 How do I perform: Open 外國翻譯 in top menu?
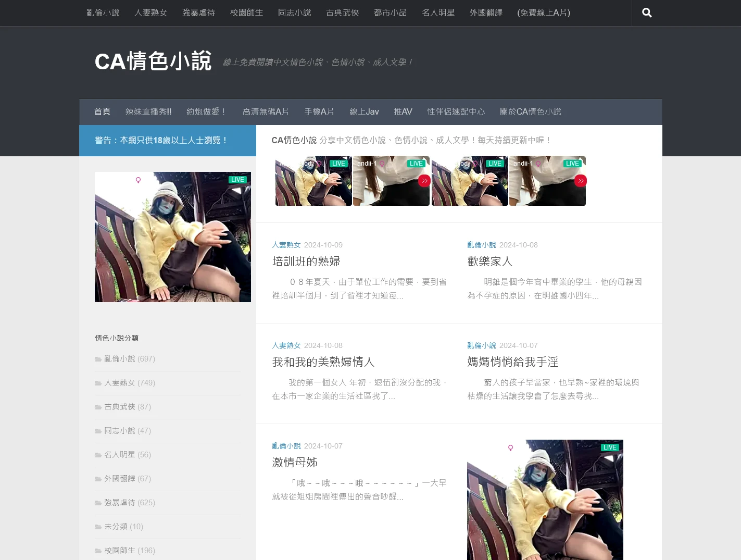[486, 13]
